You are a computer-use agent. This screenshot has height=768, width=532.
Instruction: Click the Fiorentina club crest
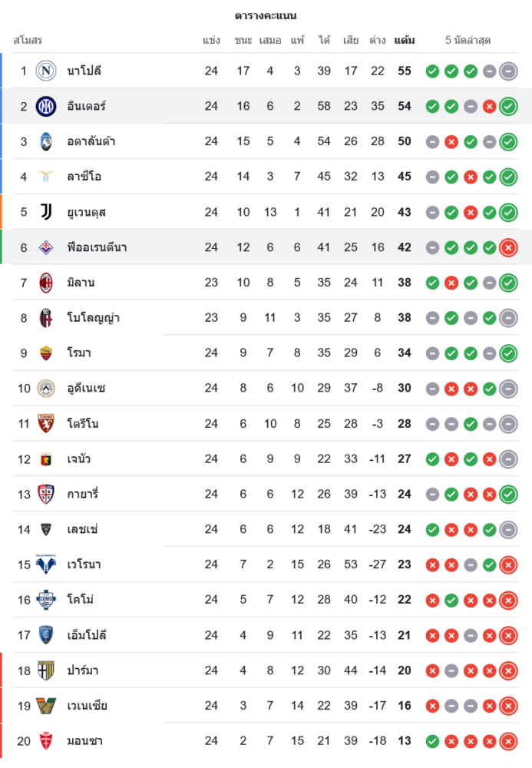point(46,247)
